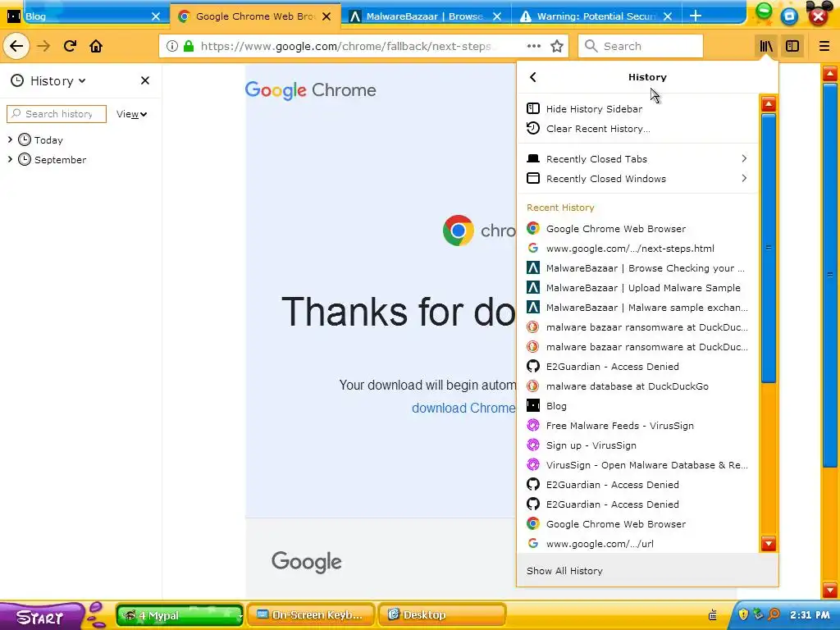840x630 pixels.
Task: Click page scrollbar up arrow
Action: coord(830,73)
